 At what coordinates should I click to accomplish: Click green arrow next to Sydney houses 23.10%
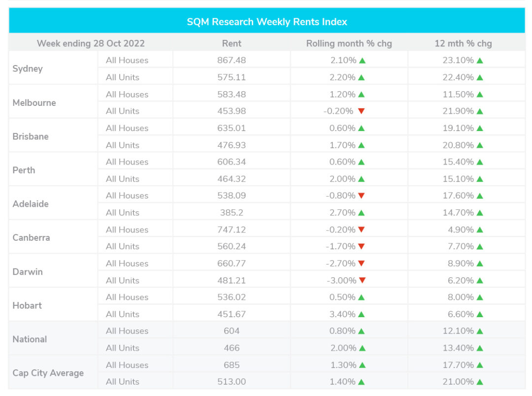[x=479, y=61]
